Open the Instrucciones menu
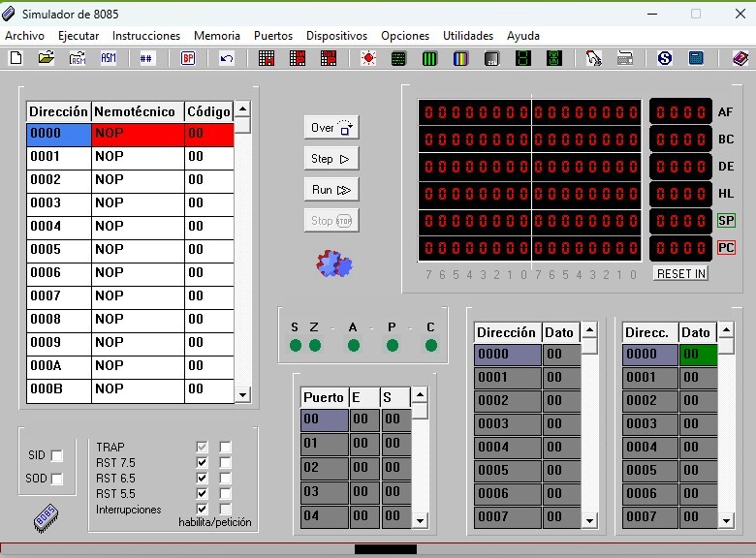Screen dimensions: 756x558 point(146,36)
